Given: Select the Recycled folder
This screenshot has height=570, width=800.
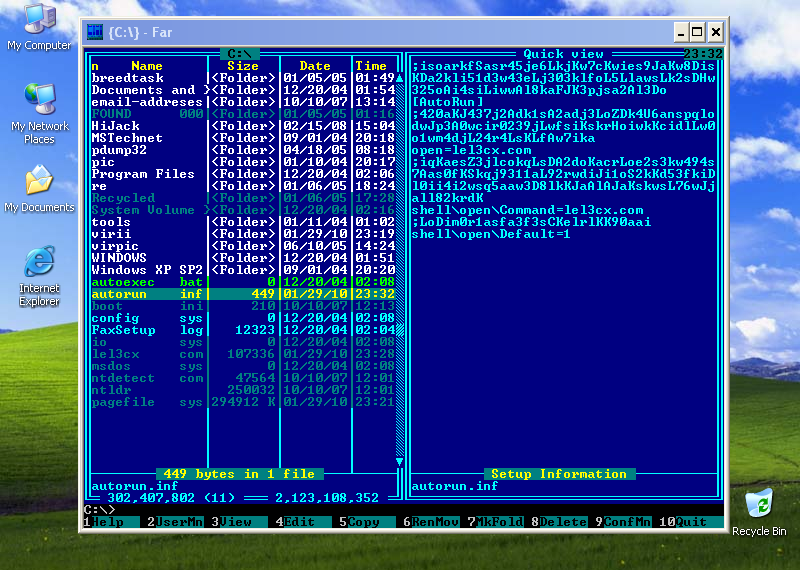Looking at the screenshot, I should pyautogui.click(x=243, y=198).
